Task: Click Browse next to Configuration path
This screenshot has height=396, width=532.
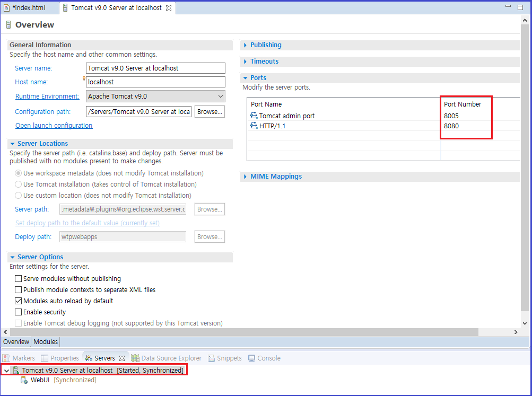Action: point(210,111)
